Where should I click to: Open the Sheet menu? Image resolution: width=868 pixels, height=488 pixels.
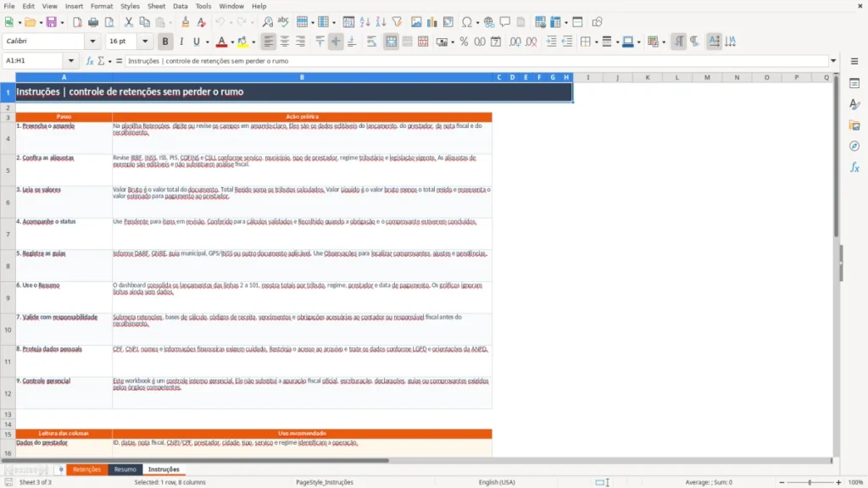click(x=156, y=6)
